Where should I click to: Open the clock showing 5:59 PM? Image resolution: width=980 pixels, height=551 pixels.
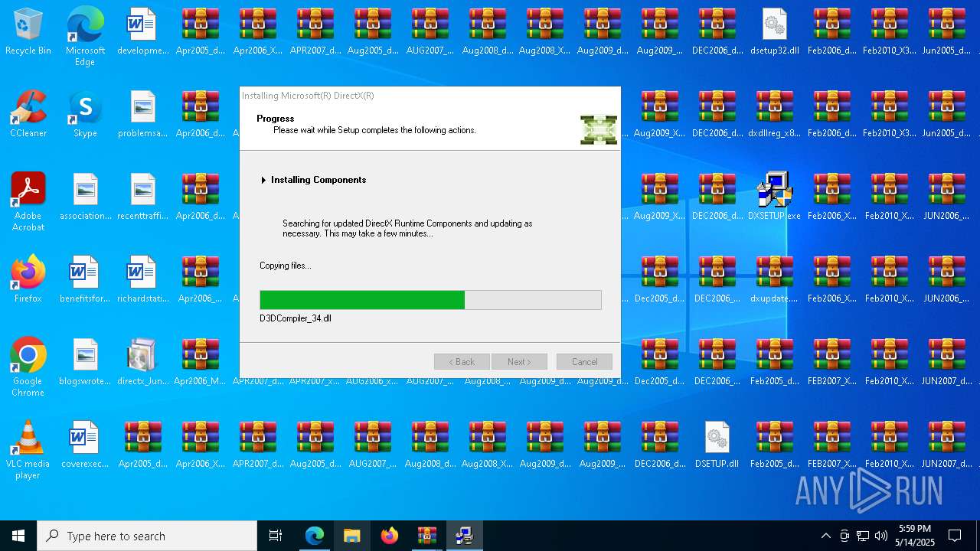pos(915,536)
